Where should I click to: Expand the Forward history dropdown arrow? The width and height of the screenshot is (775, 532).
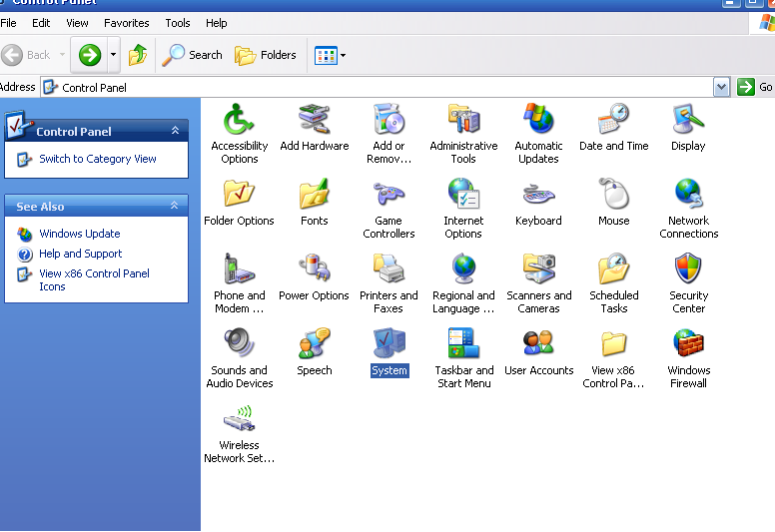(113, 55)
